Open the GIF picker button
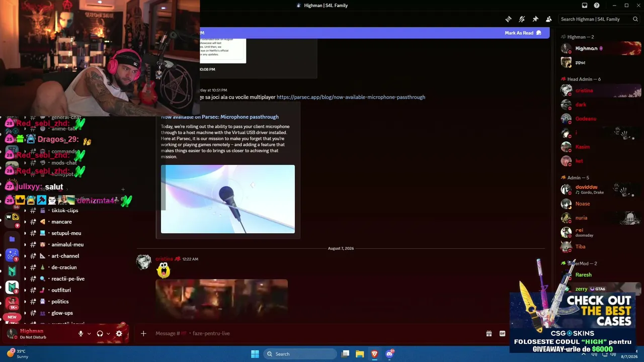 [502, 333]
